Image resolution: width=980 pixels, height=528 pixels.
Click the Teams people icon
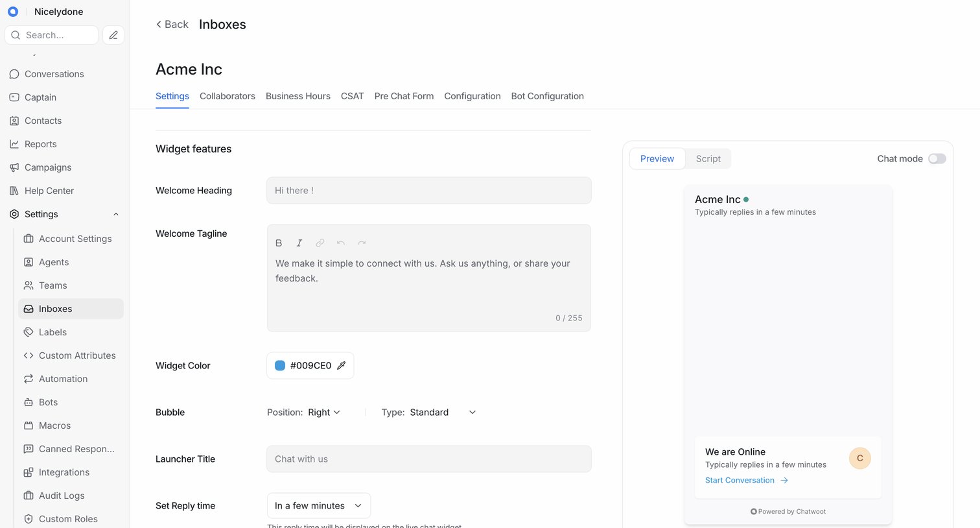(x=29, y=285)
